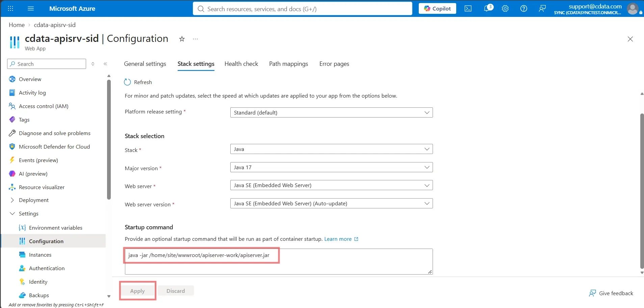This screenshot has width=644, height=308.
Task: Switch to the Error pages tab
Action: click(334, 64)
